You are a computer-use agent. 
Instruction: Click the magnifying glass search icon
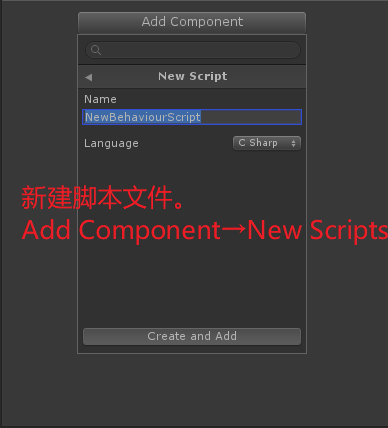point(96,50)
